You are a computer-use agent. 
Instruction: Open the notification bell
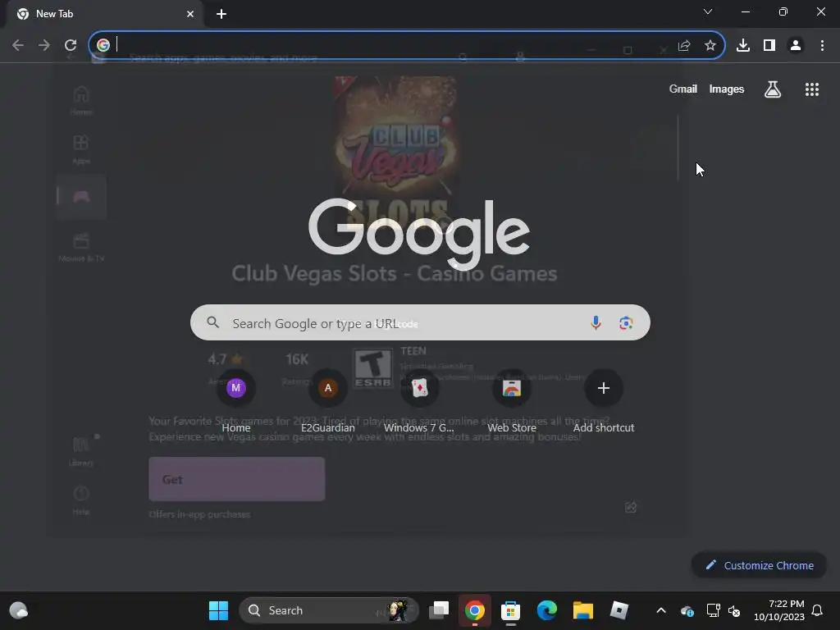tap(817, 610)
